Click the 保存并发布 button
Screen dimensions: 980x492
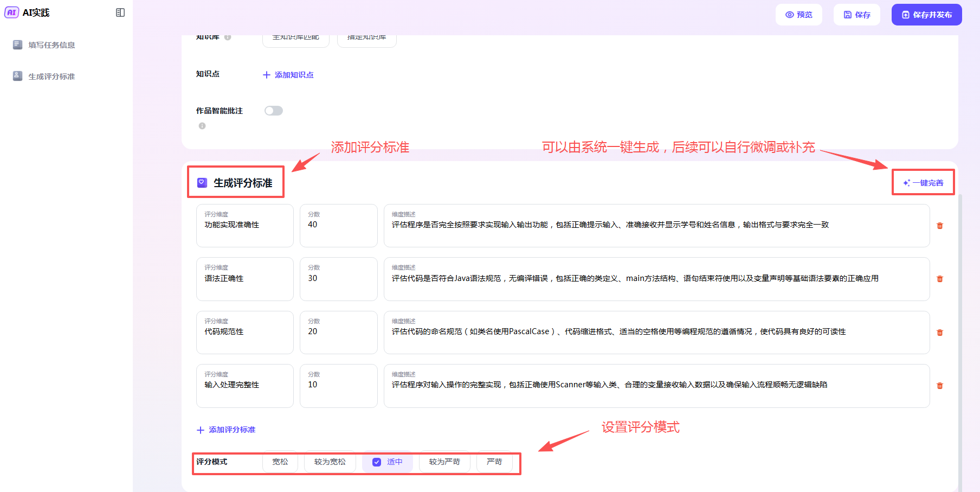926,15
